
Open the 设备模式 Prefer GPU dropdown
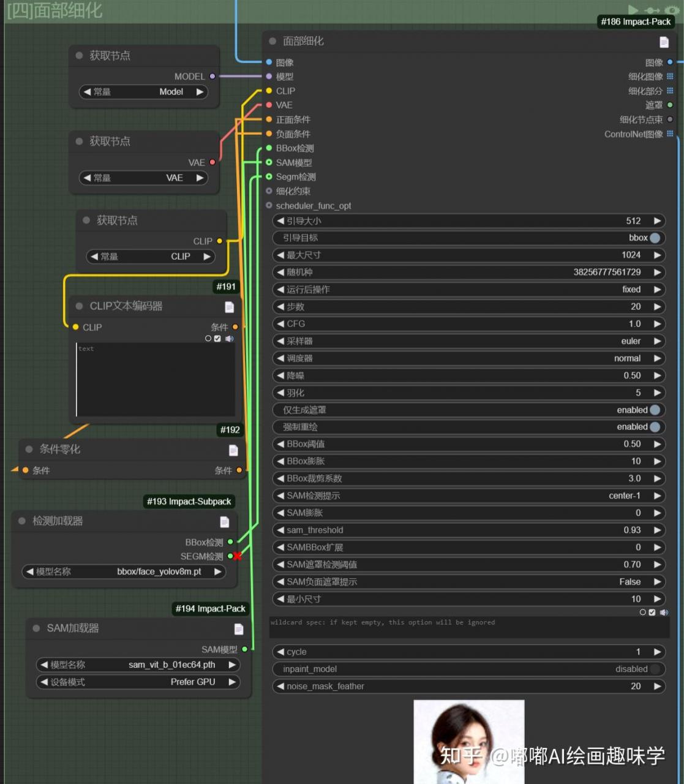pyautogui.click(x=138, y=682)
